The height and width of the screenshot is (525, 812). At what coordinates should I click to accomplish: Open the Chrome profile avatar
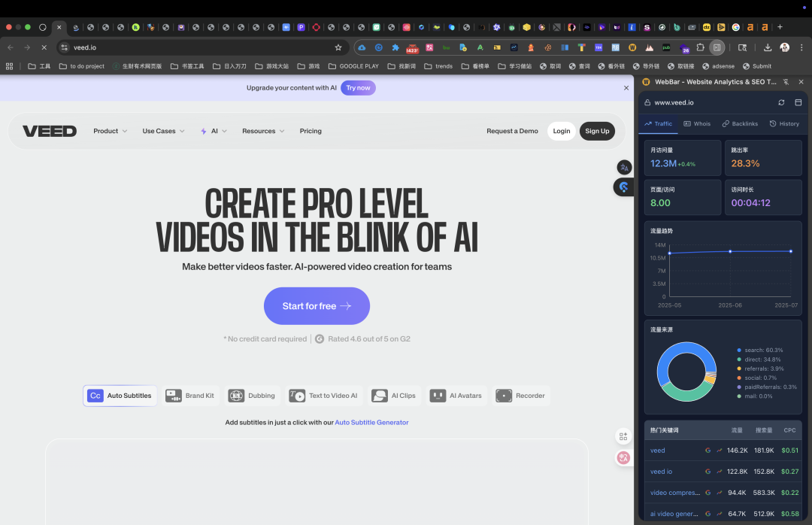784,47
